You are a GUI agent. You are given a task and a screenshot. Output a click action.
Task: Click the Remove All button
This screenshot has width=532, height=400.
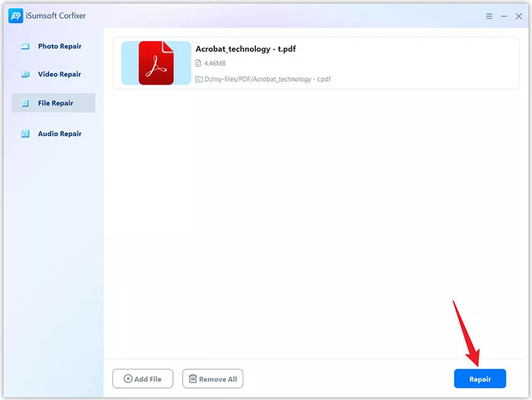click(x=213, y=379)
